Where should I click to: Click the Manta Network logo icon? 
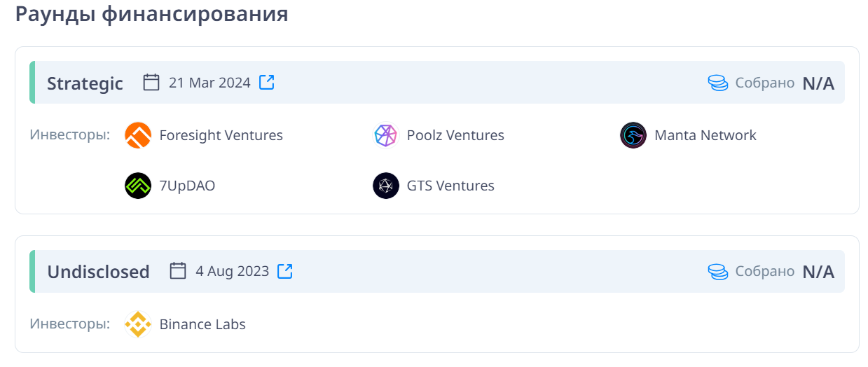(x=633, y=135)
